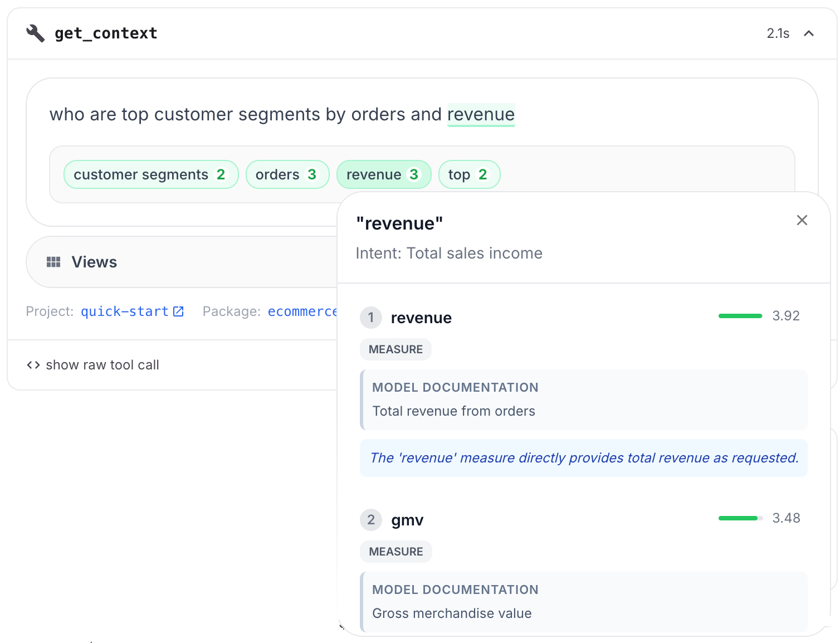Select the highlighted revenue token in the query

481,115
